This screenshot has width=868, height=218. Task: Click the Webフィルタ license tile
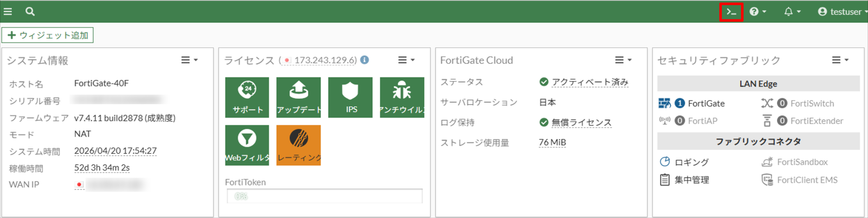[247, 145]
